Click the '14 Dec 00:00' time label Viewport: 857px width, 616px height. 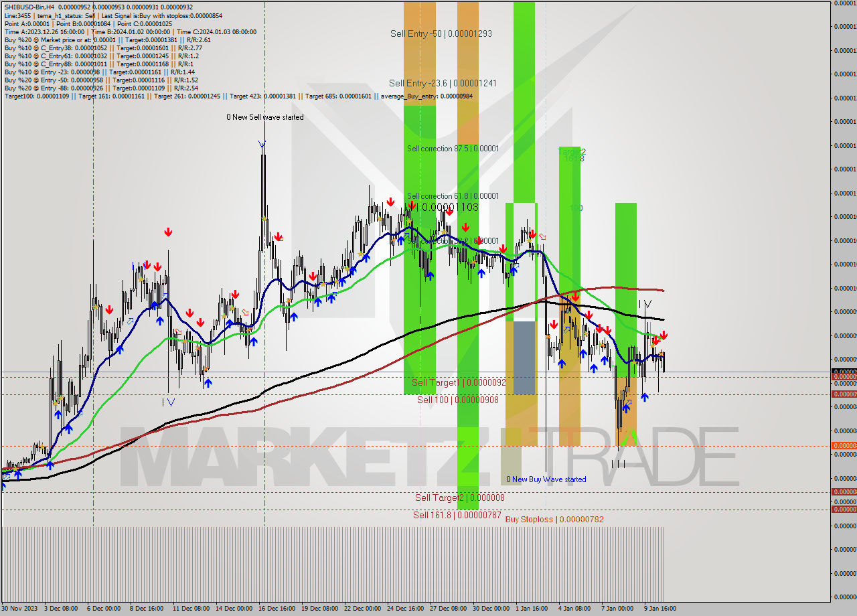234,609
